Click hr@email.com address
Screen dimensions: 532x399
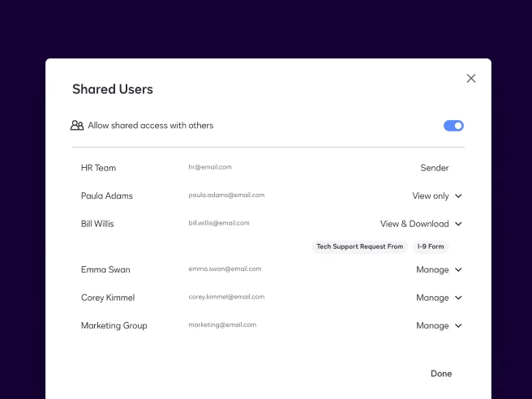point(210,167)
